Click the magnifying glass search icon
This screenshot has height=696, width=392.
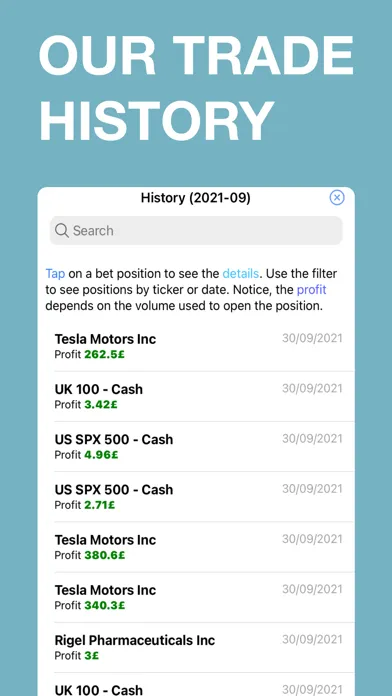pyautogui.click(x=62, y=230)
